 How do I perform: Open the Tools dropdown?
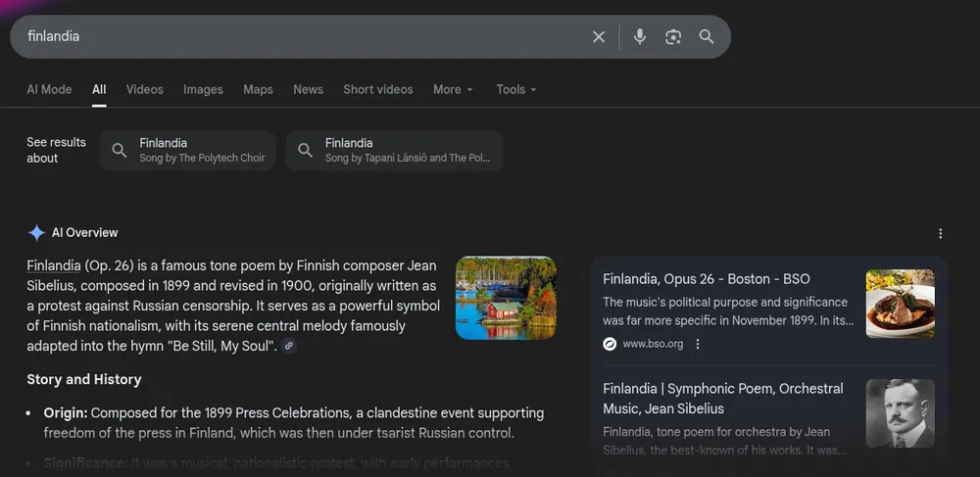[x=515, y=89]
